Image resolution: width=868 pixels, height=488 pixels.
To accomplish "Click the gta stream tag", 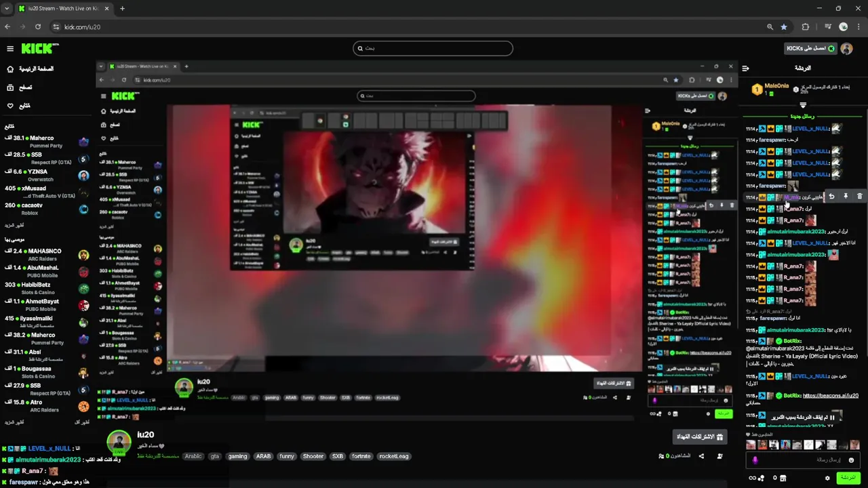I will coord(215,456).
